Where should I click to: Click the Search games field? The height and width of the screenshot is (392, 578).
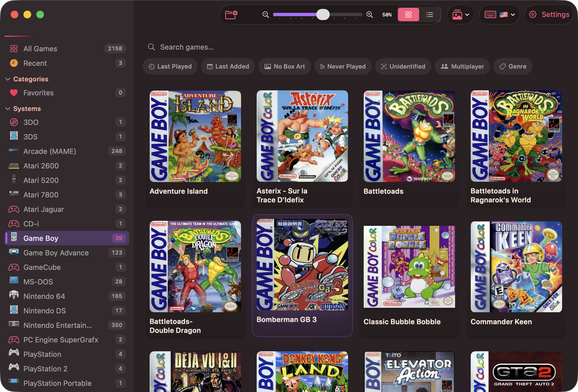click(x=354, y=47)
